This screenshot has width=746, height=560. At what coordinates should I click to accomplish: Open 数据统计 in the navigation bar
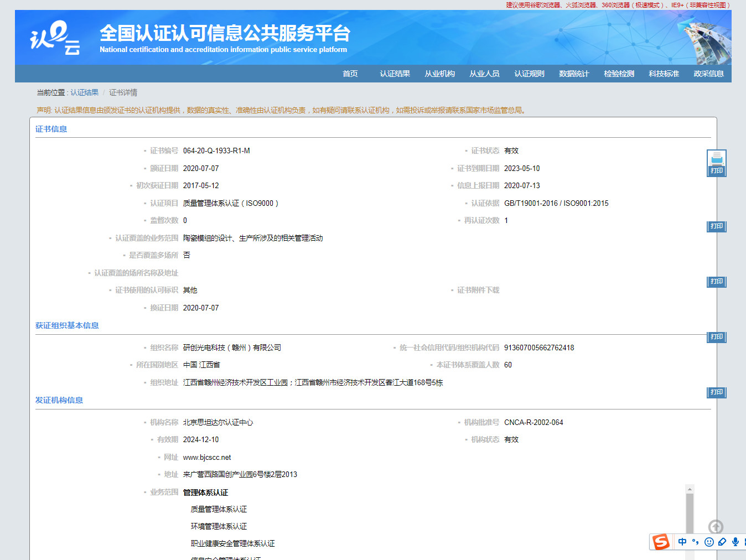tap(574, 74)
